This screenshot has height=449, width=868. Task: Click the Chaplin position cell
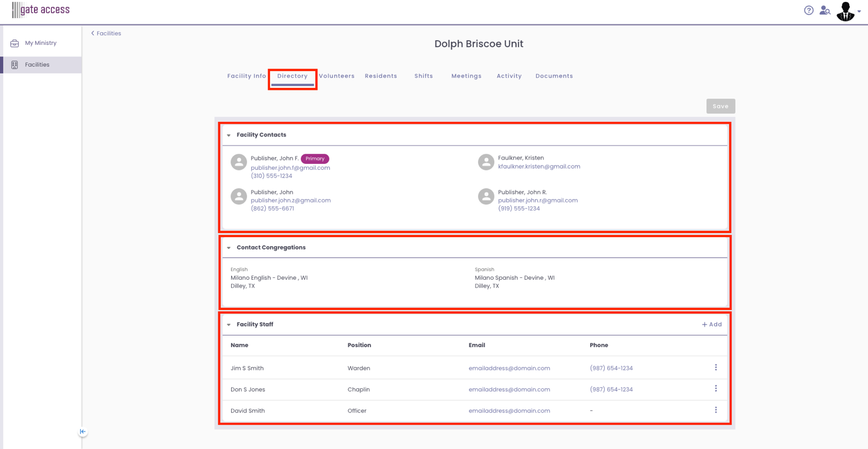click(358, 390)
